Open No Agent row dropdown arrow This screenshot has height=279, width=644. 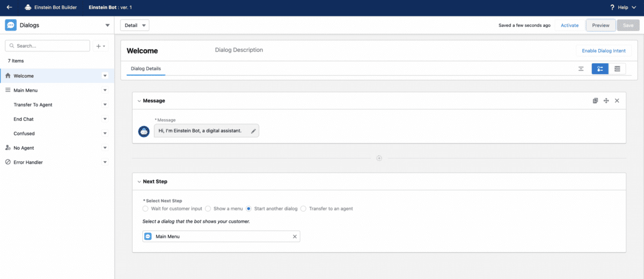pyautogui.click(x=105, y=148)
